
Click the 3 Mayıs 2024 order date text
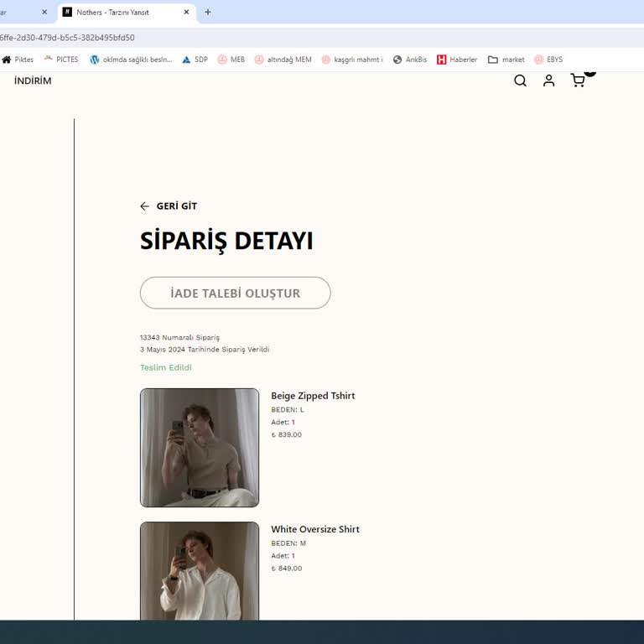click(205, 350)
